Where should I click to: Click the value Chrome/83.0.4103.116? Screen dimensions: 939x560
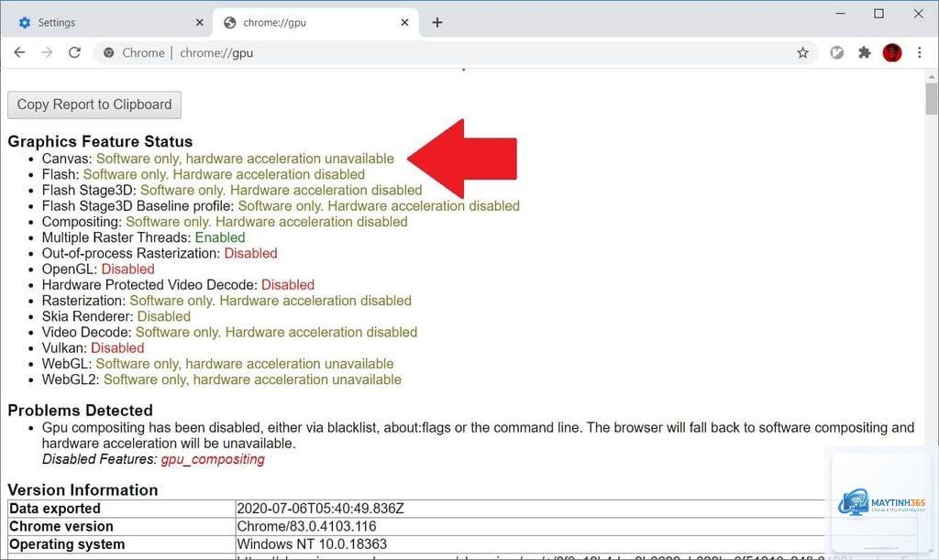[x=306, y=526]
